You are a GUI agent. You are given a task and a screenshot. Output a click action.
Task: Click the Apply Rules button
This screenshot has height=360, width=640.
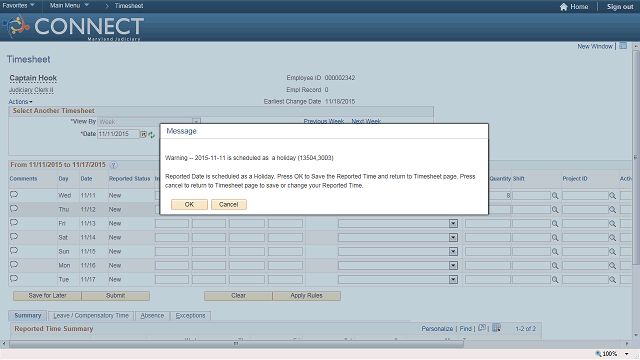[307, 296]
